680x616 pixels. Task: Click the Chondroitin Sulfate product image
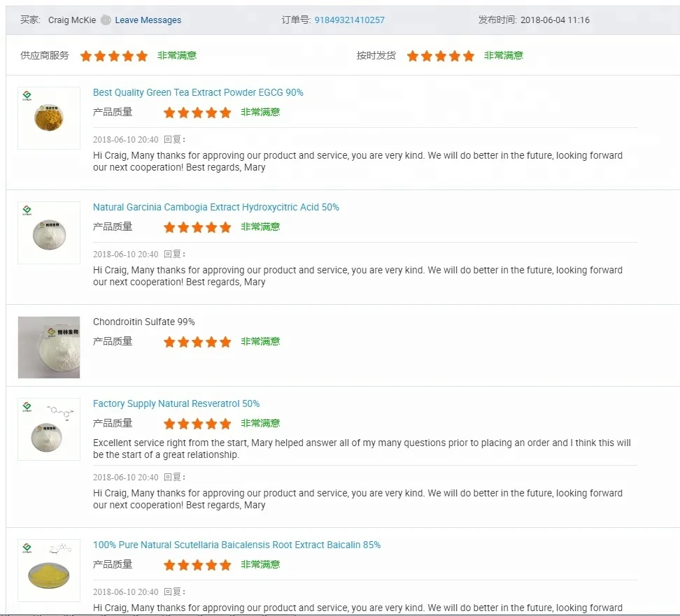(x=48, y=348)
